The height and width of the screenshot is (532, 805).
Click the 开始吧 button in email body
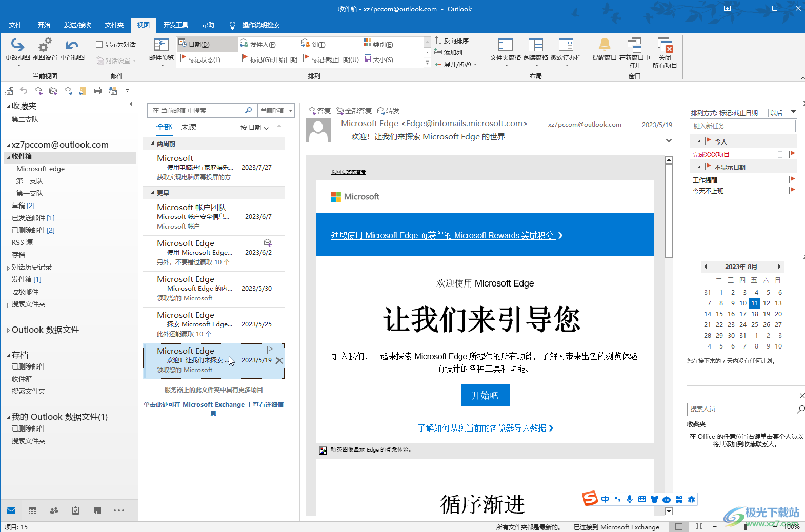(x=485, y=395)
